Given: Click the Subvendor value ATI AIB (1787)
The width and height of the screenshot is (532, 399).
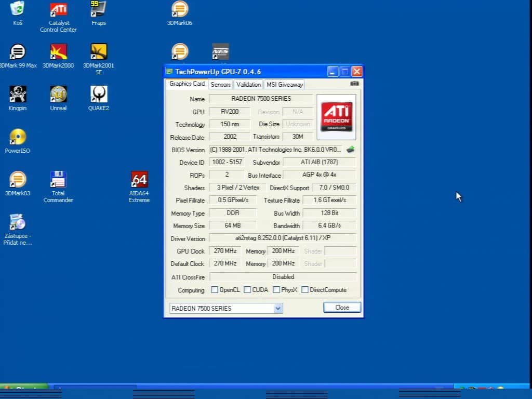Looking at the screenshot, I should coord(320,162).
